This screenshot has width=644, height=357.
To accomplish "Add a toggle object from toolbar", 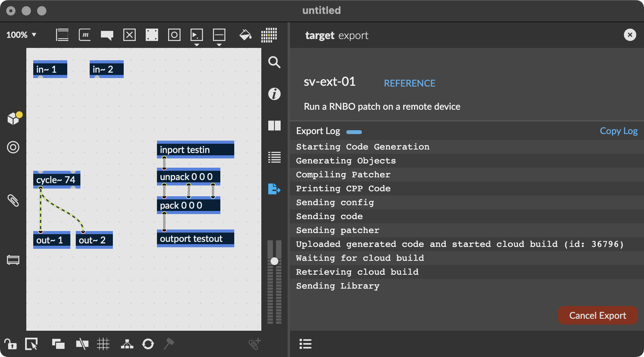I will point(129,35).
